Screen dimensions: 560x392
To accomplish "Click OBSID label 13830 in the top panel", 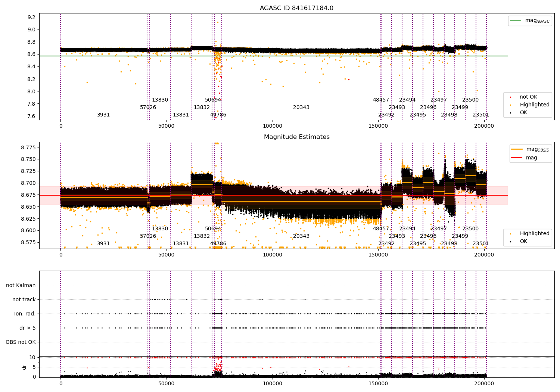I will pyautogui.click(x=160, y=100).
